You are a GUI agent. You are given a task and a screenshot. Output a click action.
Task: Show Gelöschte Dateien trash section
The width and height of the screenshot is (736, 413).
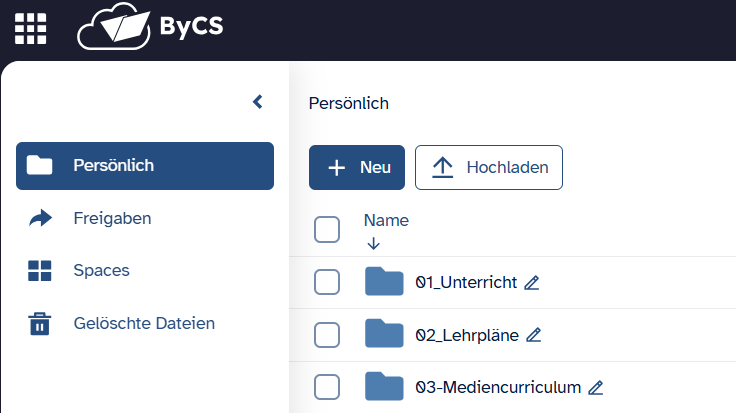(x=143, y=323)
